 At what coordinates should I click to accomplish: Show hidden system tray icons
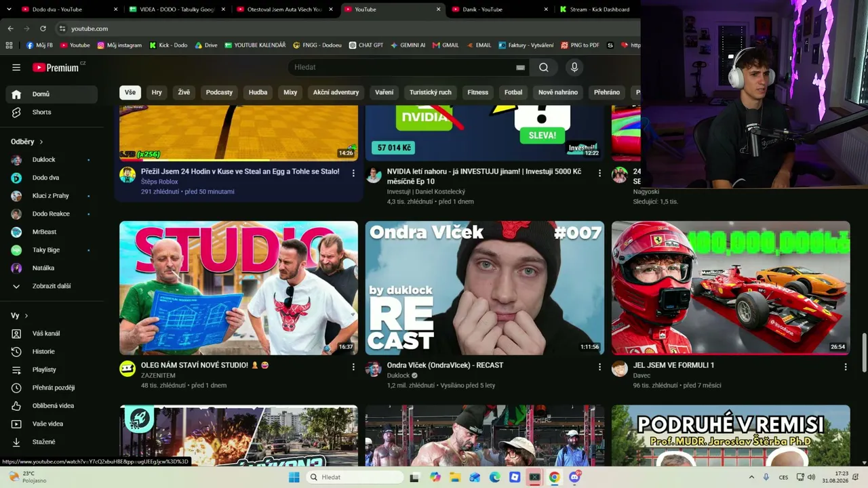(751, 477)
